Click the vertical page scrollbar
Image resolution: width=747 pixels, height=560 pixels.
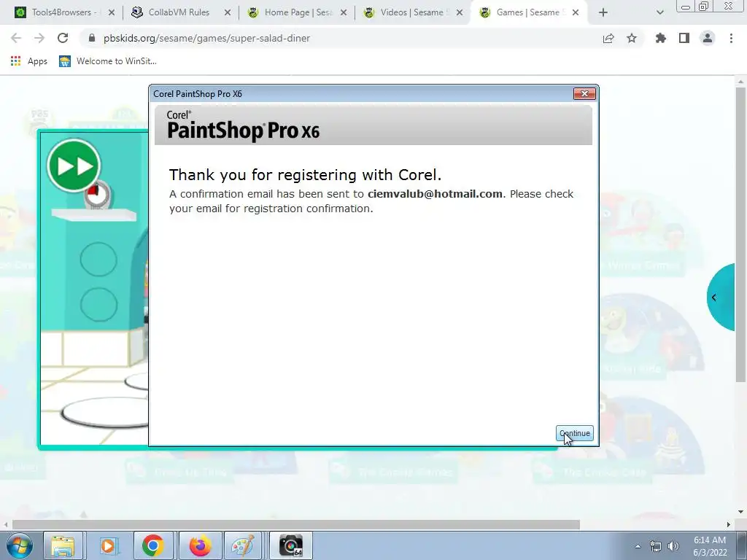point(740,234)
